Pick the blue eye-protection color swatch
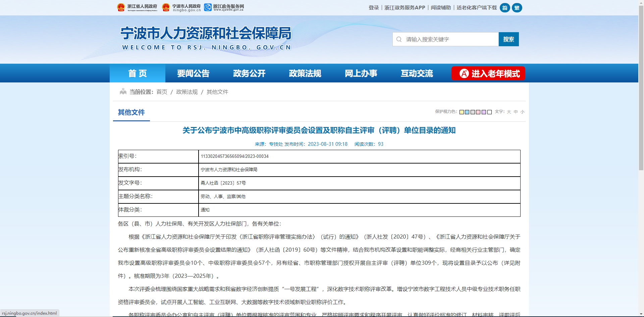Viewport: 644px width, 317px height. [x=467, y=112]
